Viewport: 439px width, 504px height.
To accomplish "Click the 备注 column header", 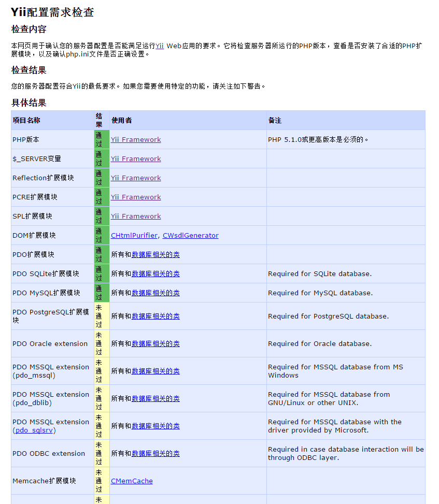I will point(346,120).
